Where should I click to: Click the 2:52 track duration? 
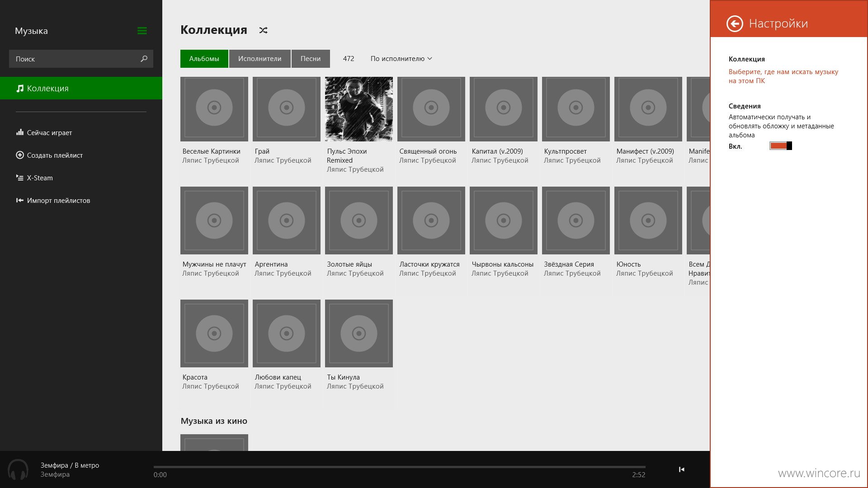click(639, 475)
